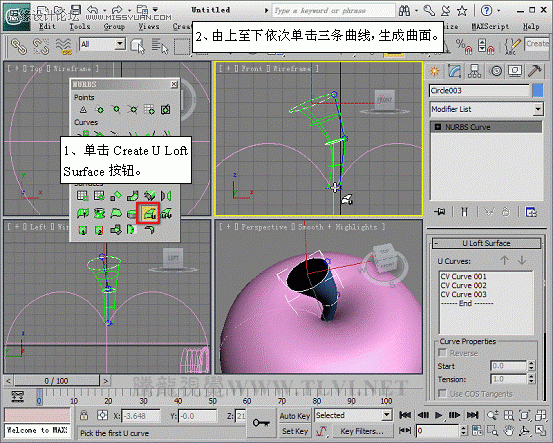Click the Create 1-Rail Sweep icon

82,230
